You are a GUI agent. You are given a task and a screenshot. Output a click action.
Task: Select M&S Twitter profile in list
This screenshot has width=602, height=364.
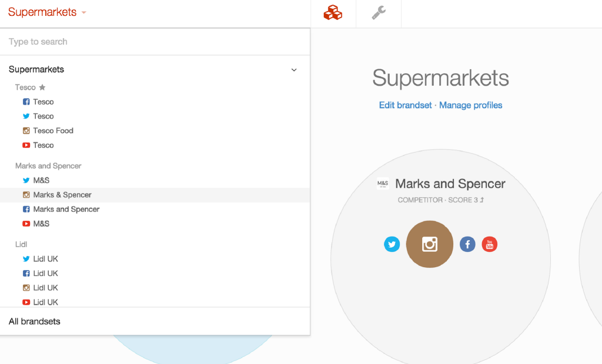(x=41, y=180)
